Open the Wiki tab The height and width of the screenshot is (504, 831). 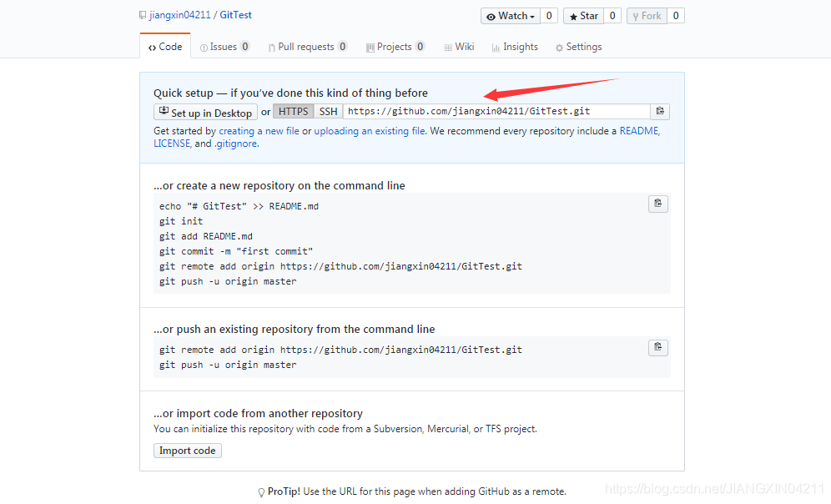[459, 47]
